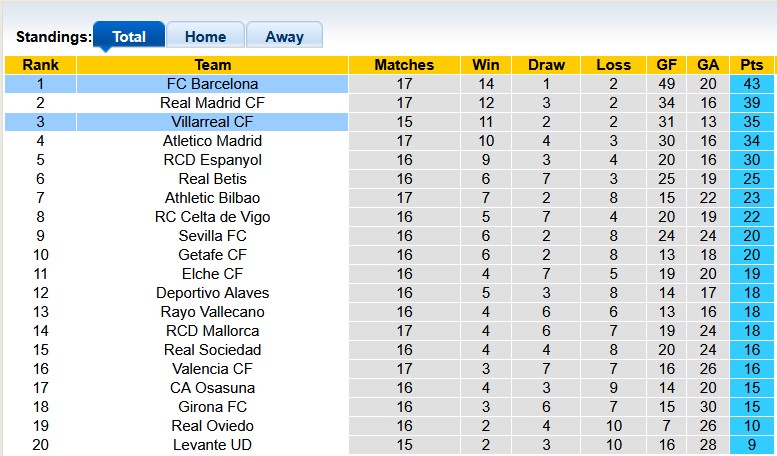Open Real Betis team link
Viewport: 777px width, 456px height.
click(x=212, y=179)
